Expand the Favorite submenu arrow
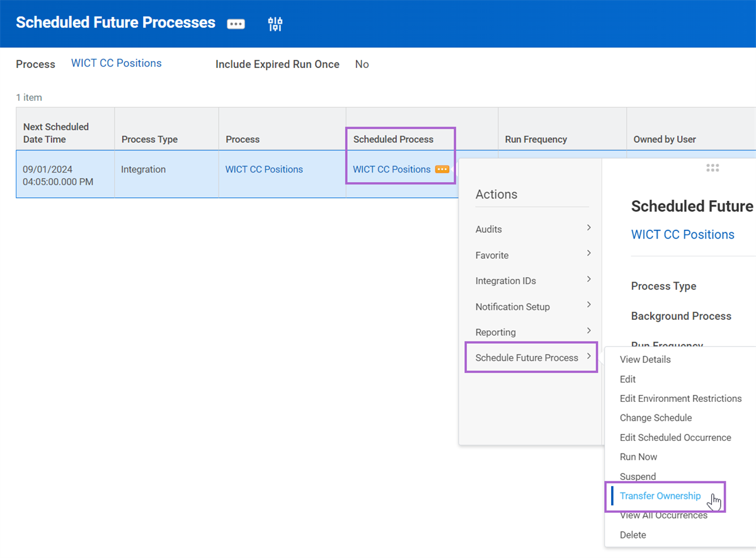 coord(589,253)
